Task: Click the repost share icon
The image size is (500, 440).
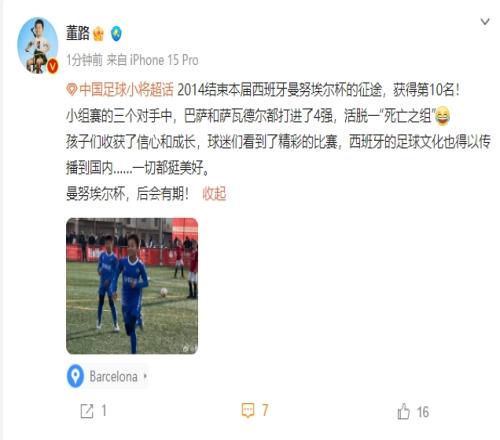Action: click(87, 411)
